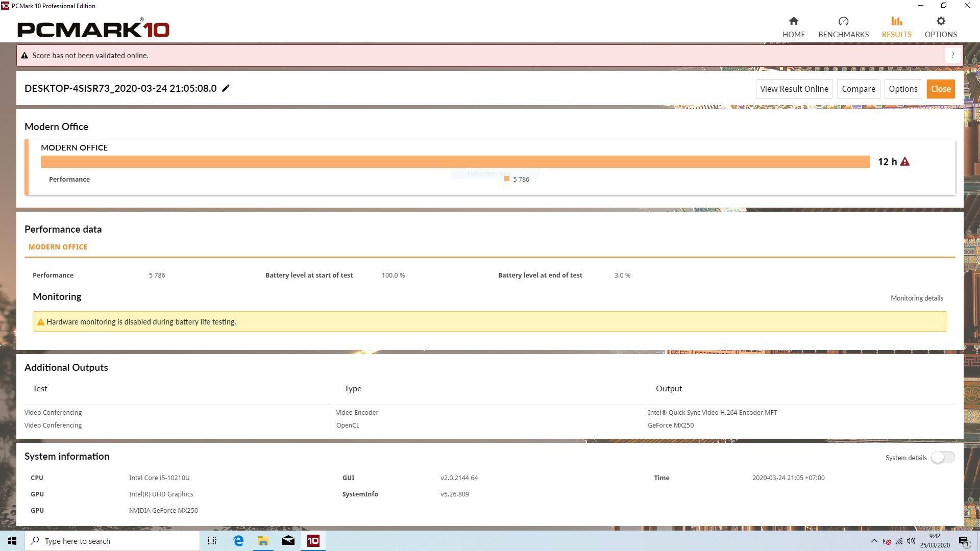The image size is (980, 551).
Task: Click the Compare button
Action: (858, 89)
